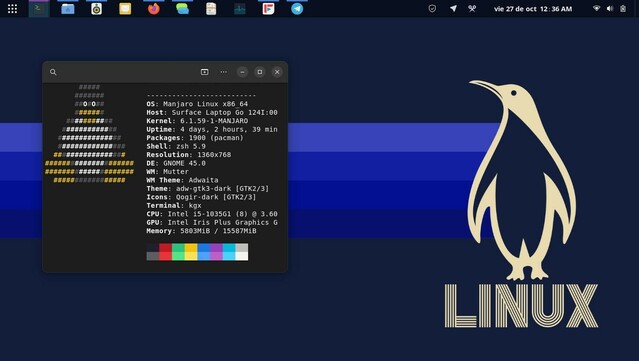Open Telegram from the dock
Image resolution: width=639 pixels, height=361 pixels.
tap(297, 9)
